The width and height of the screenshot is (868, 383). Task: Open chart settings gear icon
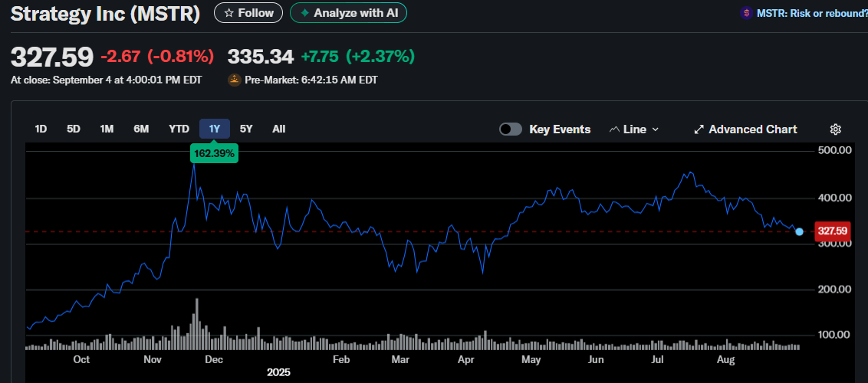pos(836,129)
